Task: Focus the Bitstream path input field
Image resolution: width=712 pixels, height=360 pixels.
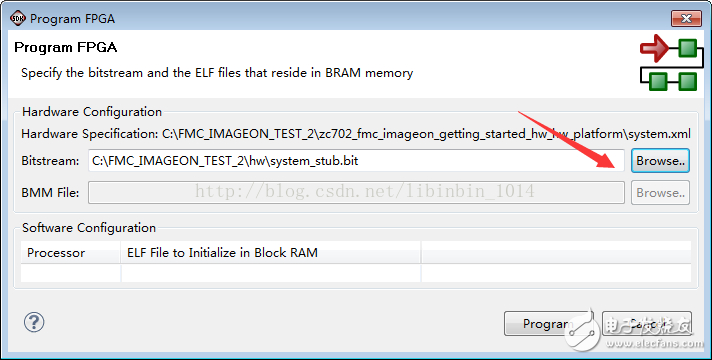Action: coord(356,161)
